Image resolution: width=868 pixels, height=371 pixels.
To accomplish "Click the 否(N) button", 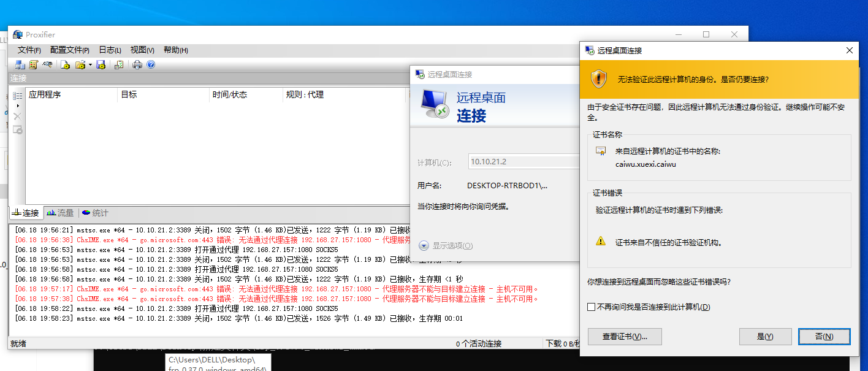I will pyautogui.click(x=824, y=337).
